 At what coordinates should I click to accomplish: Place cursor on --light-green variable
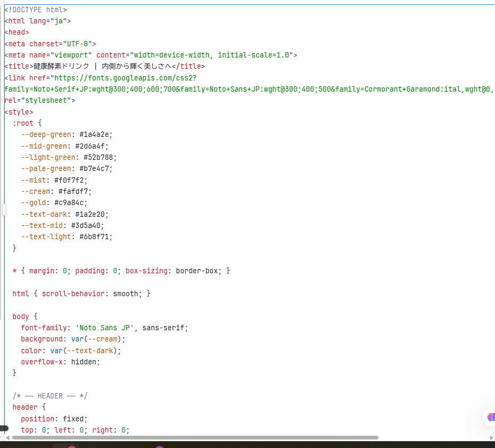tap(48, 157)
